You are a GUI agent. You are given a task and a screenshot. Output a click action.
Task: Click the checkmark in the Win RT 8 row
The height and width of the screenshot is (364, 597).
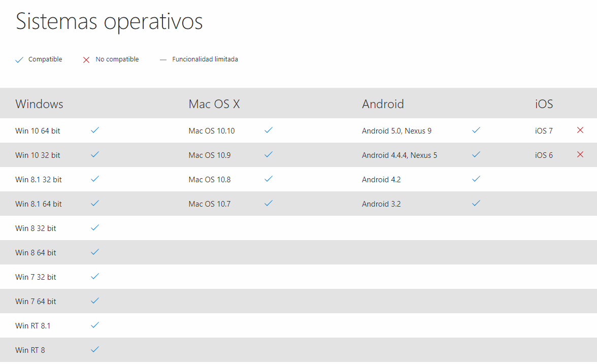95,349
